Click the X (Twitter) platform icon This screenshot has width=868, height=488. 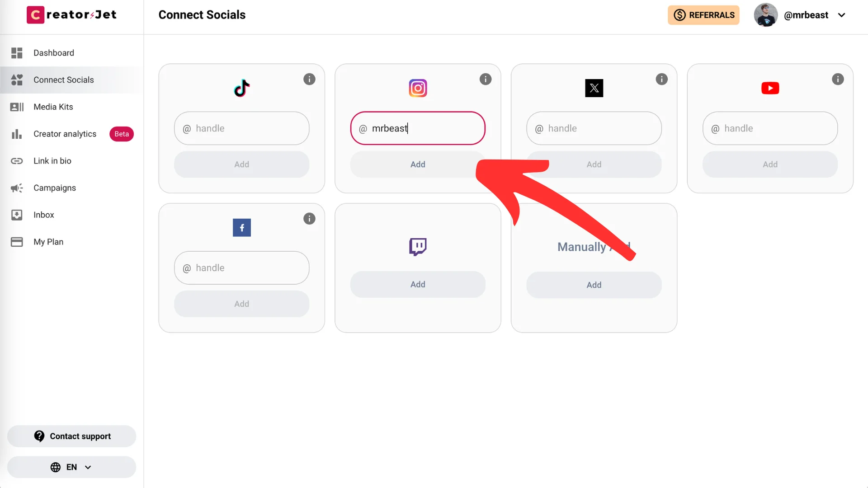(x=594, y=88)
